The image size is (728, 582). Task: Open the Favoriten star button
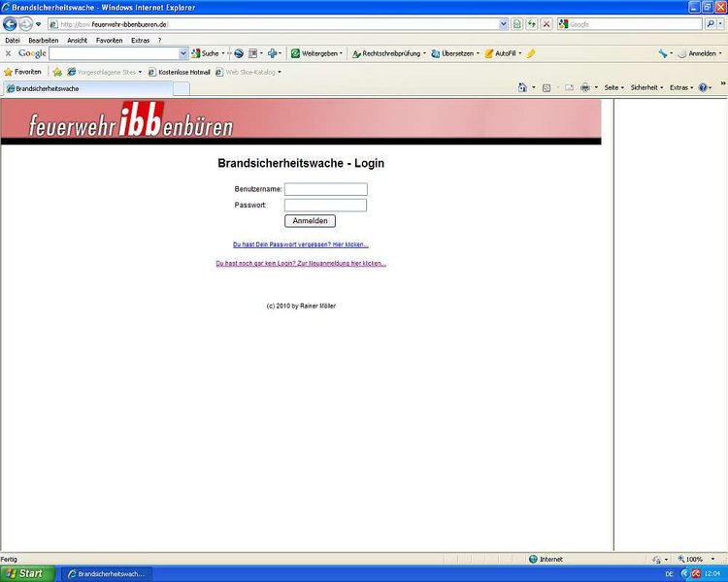point(22,72)
